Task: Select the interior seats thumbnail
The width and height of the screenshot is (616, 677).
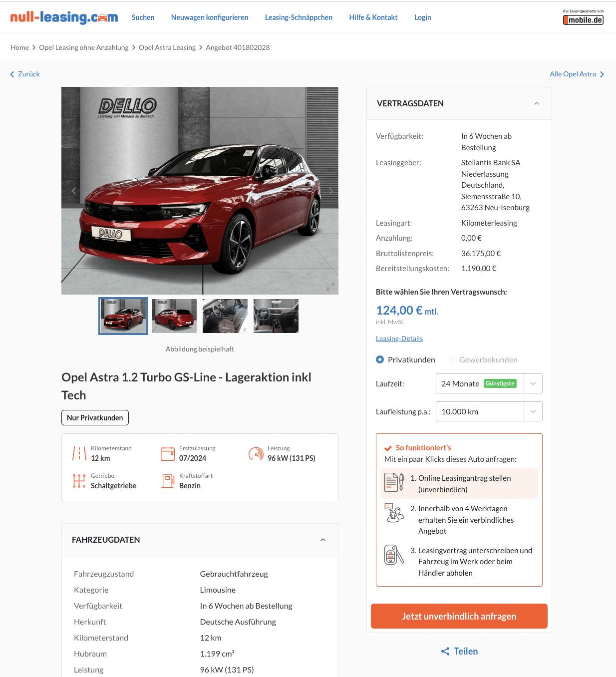Action: [x=225, y=316]
